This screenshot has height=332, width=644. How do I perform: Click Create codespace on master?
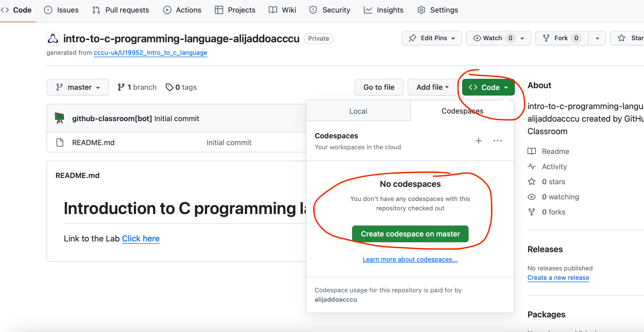pos(410,234)
